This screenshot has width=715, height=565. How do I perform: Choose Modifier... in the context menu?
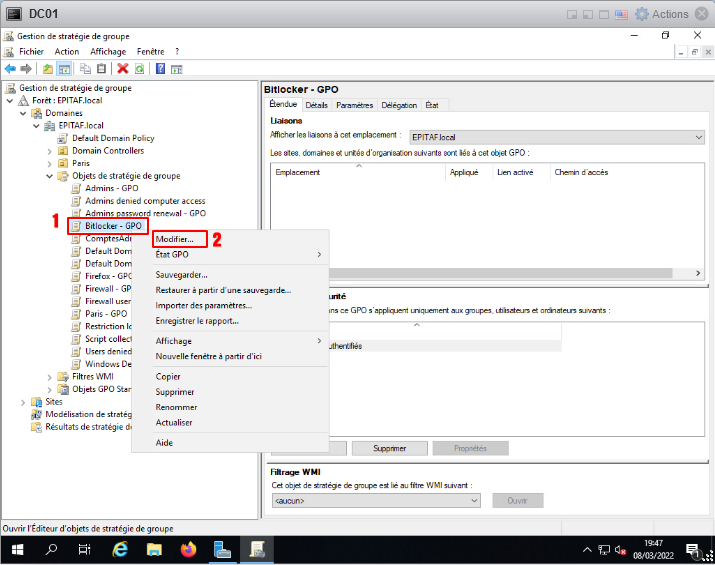click(176, 240)
